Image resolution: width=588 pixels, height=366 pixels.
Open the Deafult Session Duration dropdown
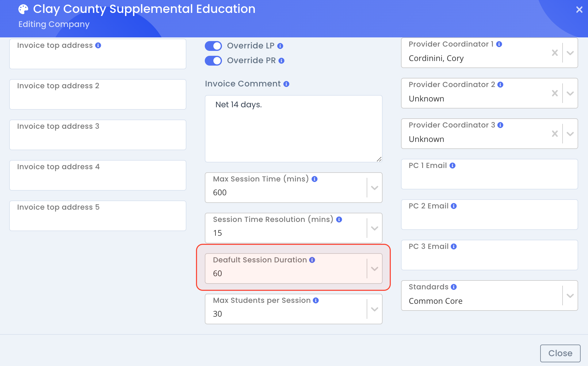tap(374, 269)
